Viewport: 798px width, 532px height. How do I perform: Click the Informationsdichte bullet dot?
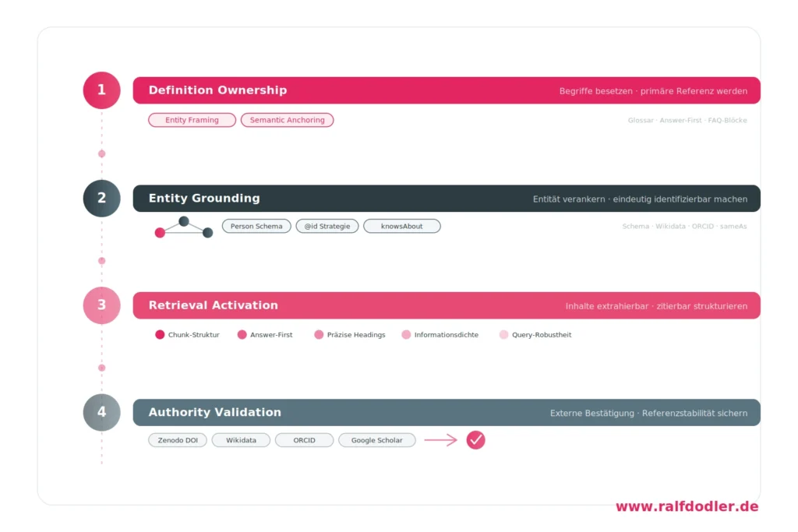point(405,334)
